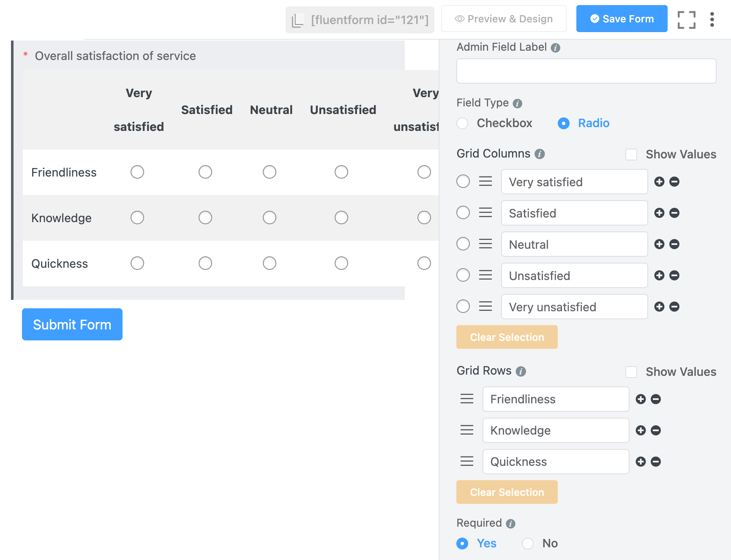Set Required to No
The width and height of the screenshot is (731, 560).
point(527,544)
